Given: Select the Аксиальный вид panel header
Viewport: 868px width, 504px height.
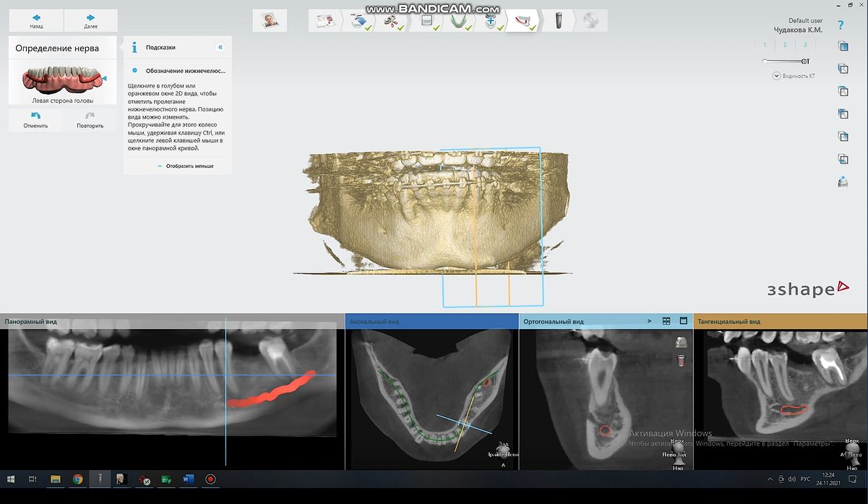Looking at the screenshot, I should point(431,321).
